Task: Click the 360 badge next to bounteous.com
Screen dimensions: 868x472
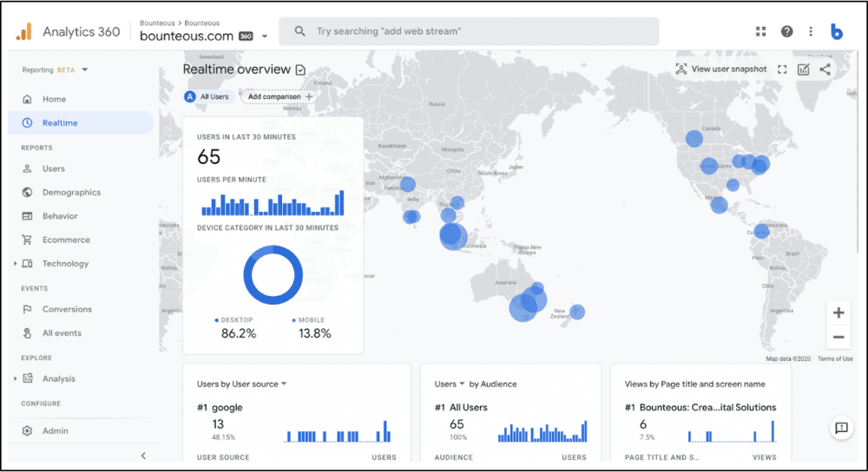Action: pyautogui.click(x=246, y=36)
